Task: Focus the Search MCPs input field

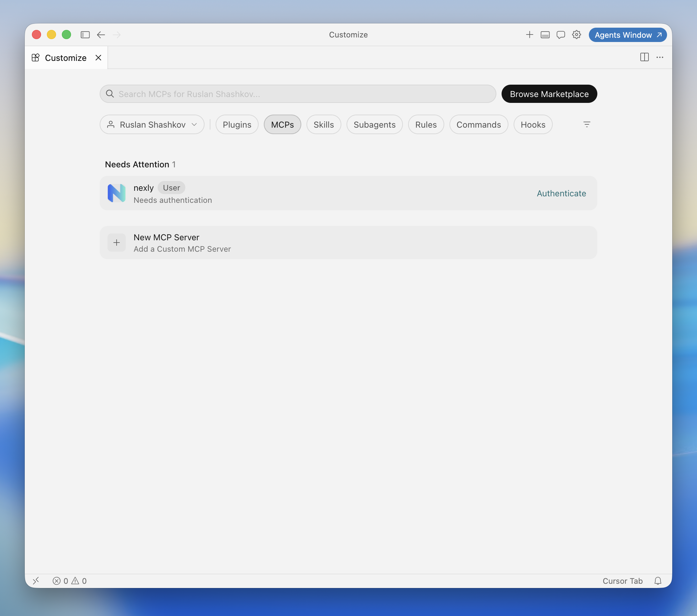Action: pos(298,94)
